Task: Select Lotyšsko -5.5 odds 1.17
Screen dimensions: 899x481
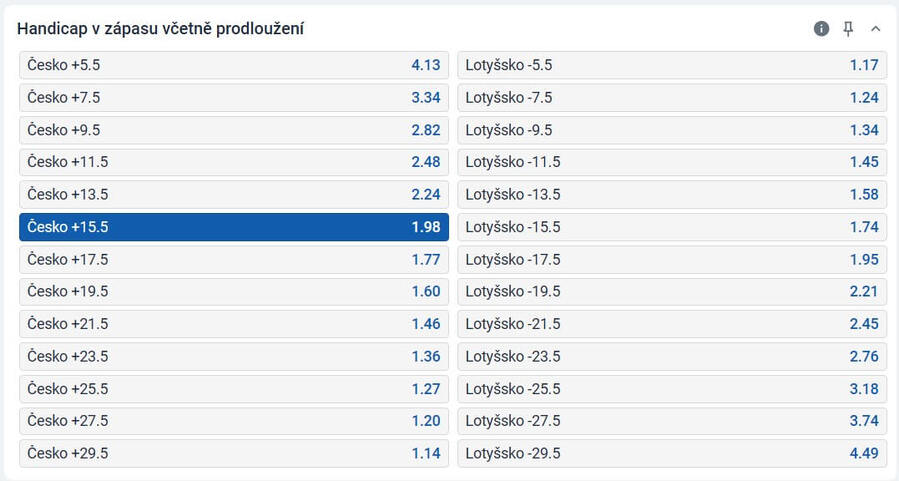Action: pyautogui.click(x=672, y=65)
